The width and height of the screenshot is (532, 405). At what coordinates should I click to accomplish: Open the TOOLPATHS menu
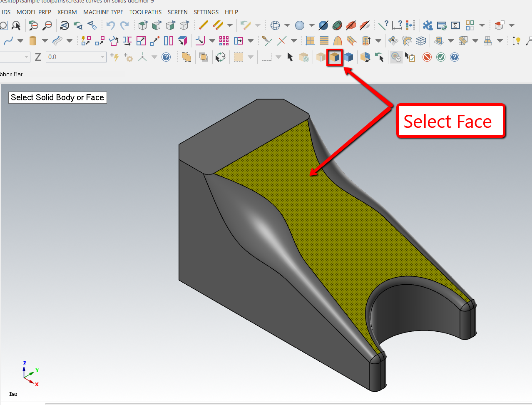(x=146, y=12)
